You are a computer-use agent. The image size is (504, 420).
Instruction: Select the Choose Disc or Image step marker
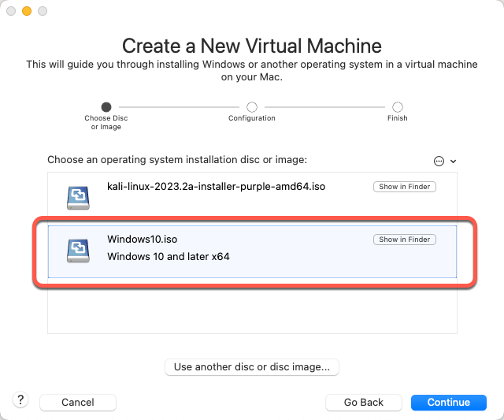tap(106, 106)
